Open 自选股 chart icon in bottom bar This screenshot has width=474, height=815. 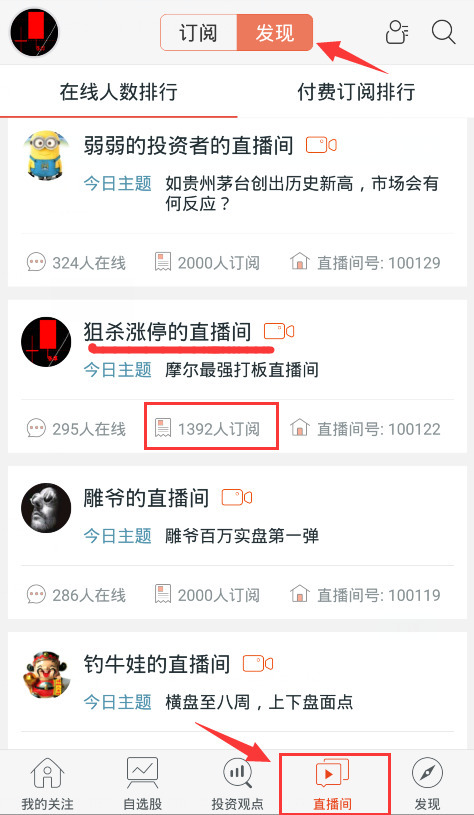[x=142, y=783]
